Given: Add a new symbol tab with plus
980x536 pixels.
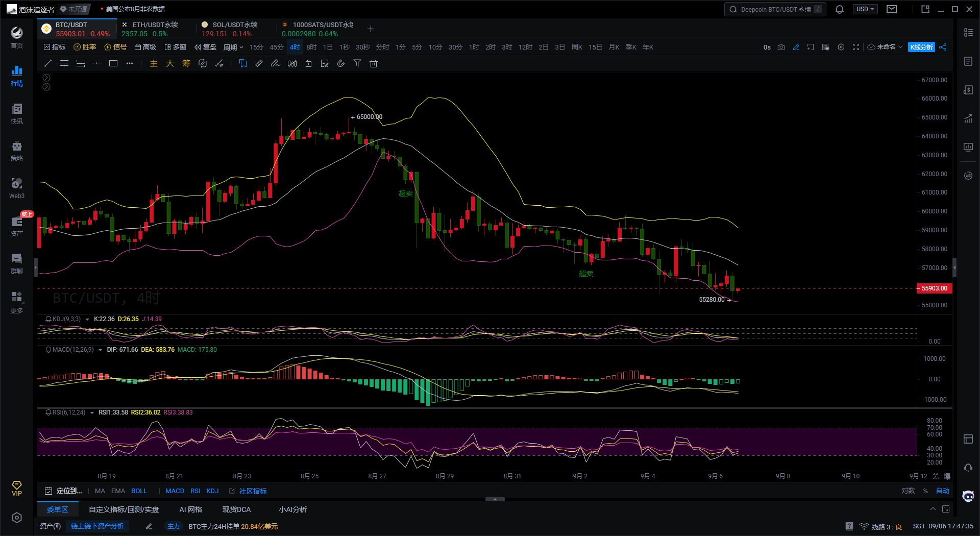Looking at the screenshot, I should tap(371, 29).
